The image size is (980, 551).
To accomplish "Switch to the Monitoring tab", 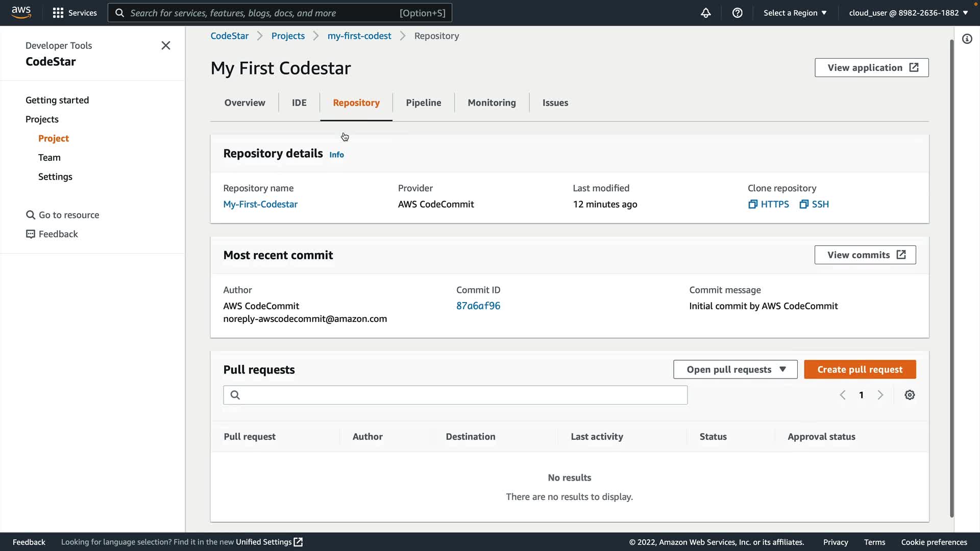I will (x=492, y=103).
